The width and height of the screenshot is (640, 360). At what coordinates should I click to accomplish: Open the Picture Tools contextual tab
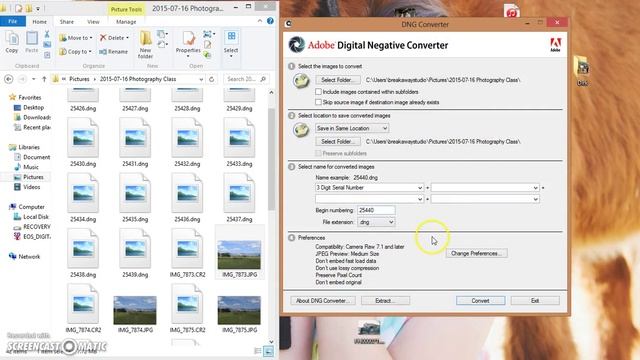[x=126, y=9]
